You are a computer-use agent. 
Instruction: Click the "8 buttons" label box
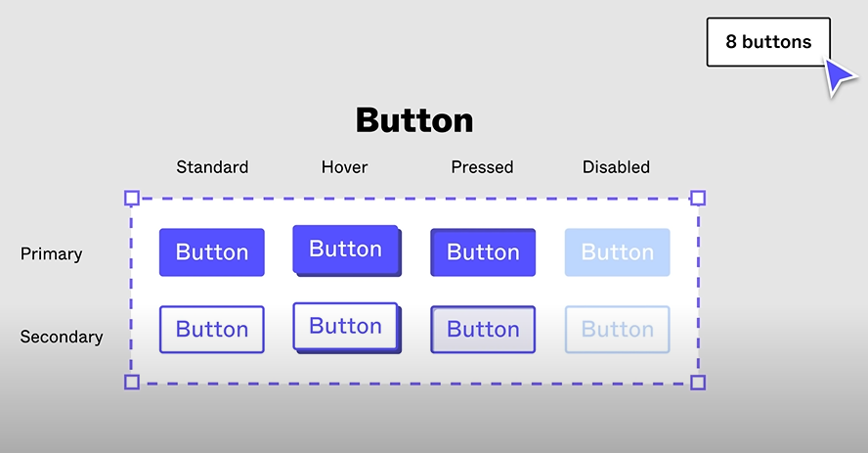tap(768, 41)
